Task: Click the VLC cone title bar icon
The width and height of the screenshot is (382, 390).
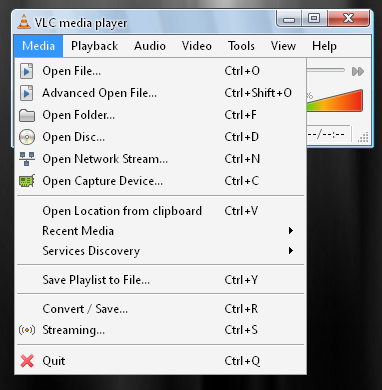Action: tap(23, 22)
